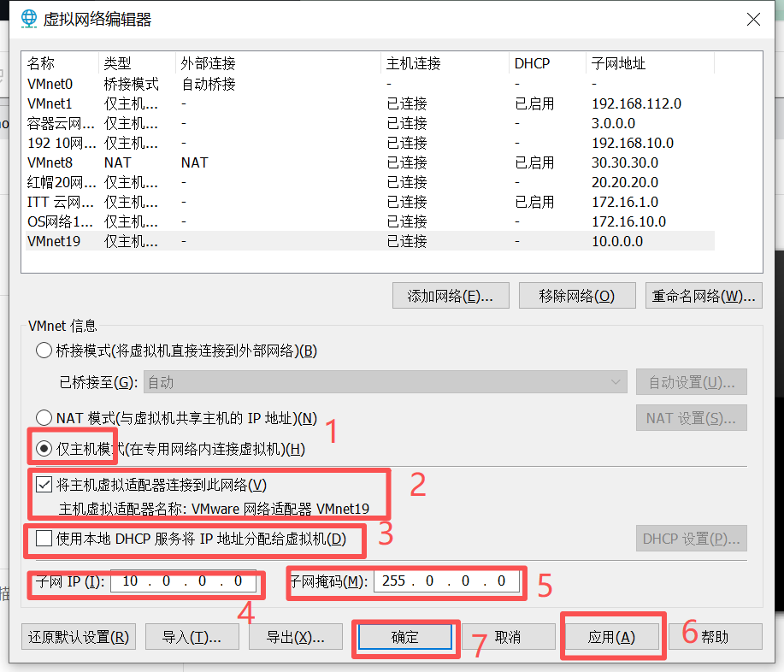
Task: Click 自动桥接 in VMnet0 row
Action: coord(208,84)
